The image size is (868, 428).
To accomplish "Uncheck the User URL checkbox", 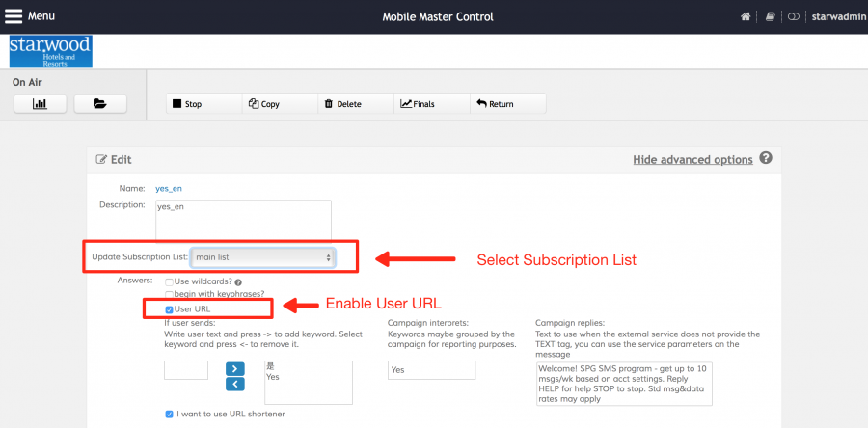I will click(x=170, y=308).
